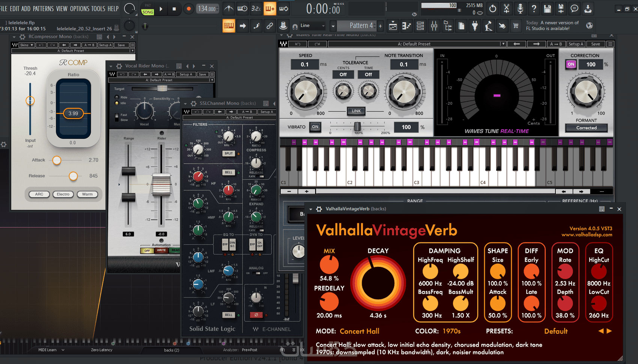Screen dimensions: 638x364
Task: Toggle the CH. OUT button under DYN TO
Action: coord(260,244)
